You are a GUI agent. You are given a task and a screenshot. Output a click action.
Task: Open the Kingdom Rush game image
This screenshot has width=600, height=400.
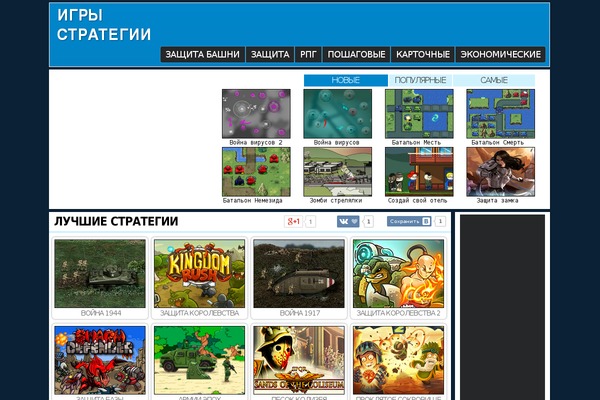pyautogui.click(x=199, y=274)
